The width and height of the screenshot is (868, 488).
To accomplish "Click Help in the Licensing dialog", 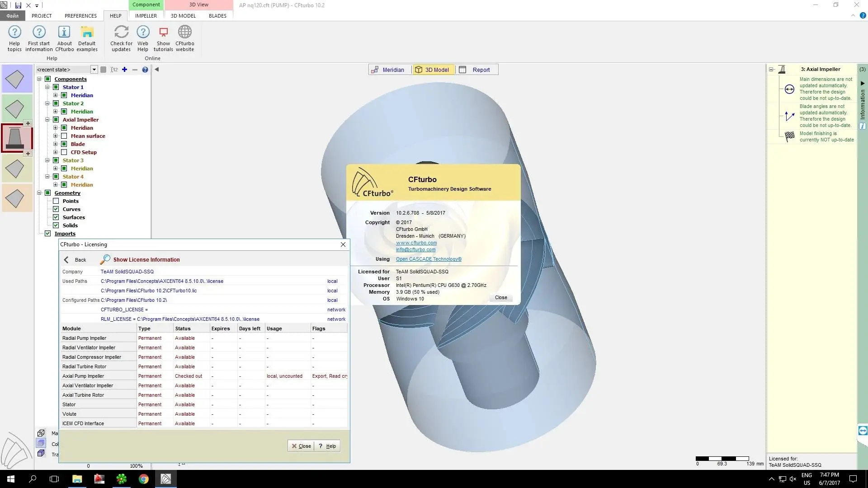I will [327, 446].
